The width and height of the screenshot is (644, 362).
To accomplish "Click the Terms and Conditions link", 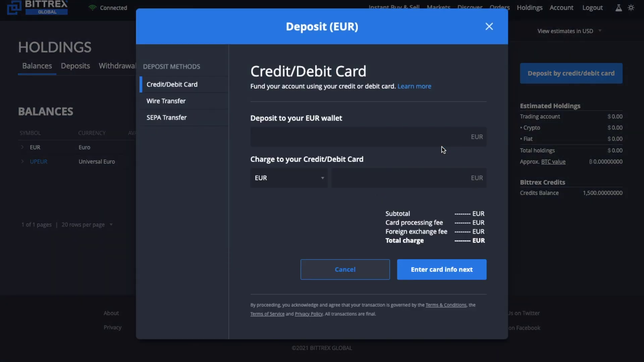I will pos(446,305).
